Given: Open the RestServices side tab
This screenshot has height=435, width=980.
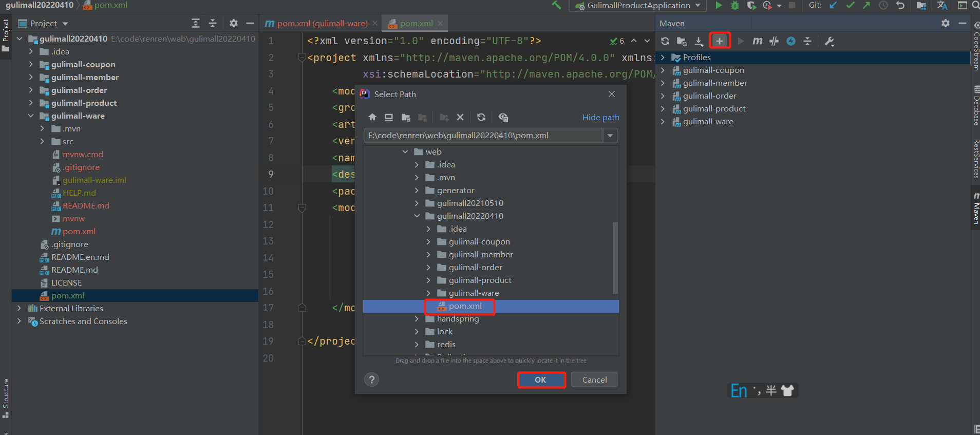Looking at the screenshot, I should coord(976,159).
